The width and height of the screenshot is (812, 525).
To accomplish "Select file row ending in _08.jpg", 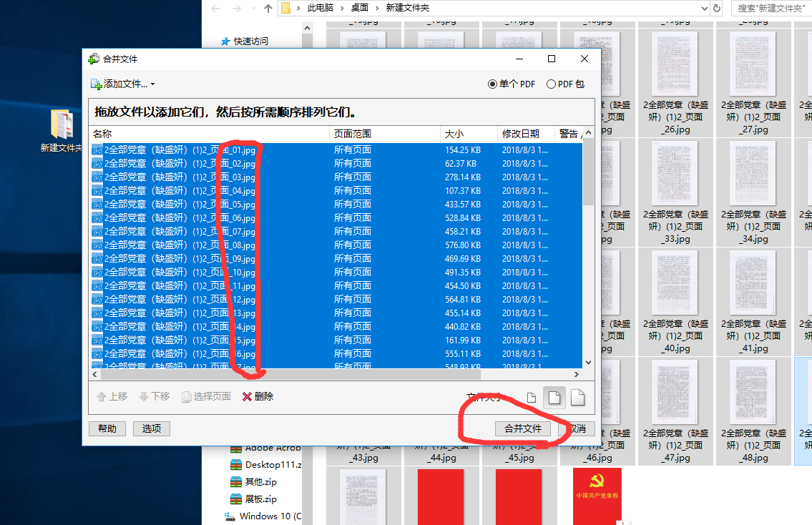I will [337, 245].
